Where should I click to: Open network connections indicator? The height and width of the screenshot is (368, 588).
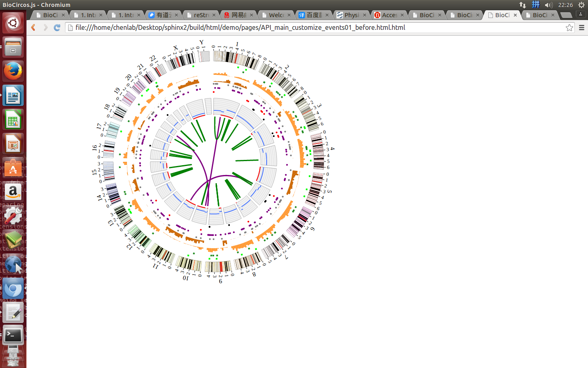tap(523, 5)
